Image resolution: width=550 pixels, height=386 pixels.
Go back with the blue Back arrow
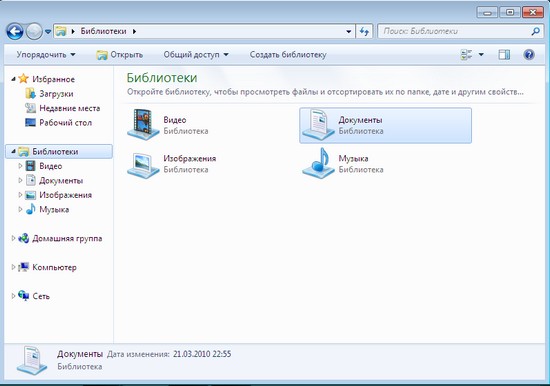[15, 32]
